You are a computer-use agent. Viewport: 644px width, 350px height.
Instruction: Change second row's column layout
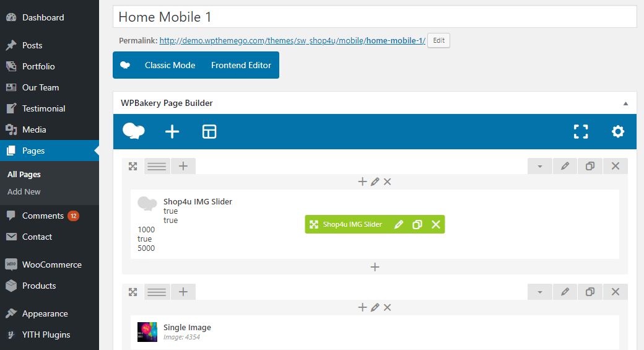(x=157, y=292)
